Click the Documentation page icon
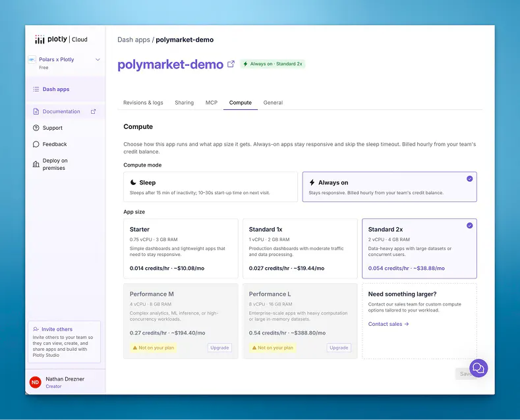This screenshot has height=420, width=520. tap(36, 111)
